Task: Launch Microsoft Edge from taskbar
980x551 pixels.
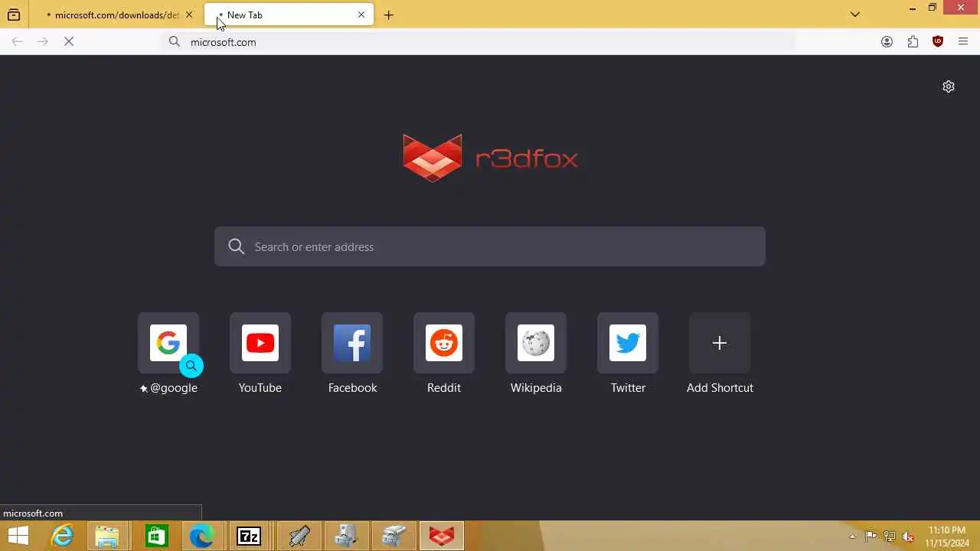Action: point(202,536)
